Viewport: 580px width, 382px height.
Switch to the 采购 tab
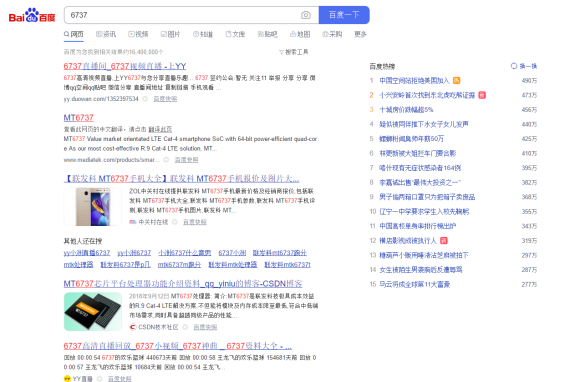point(332,34)
